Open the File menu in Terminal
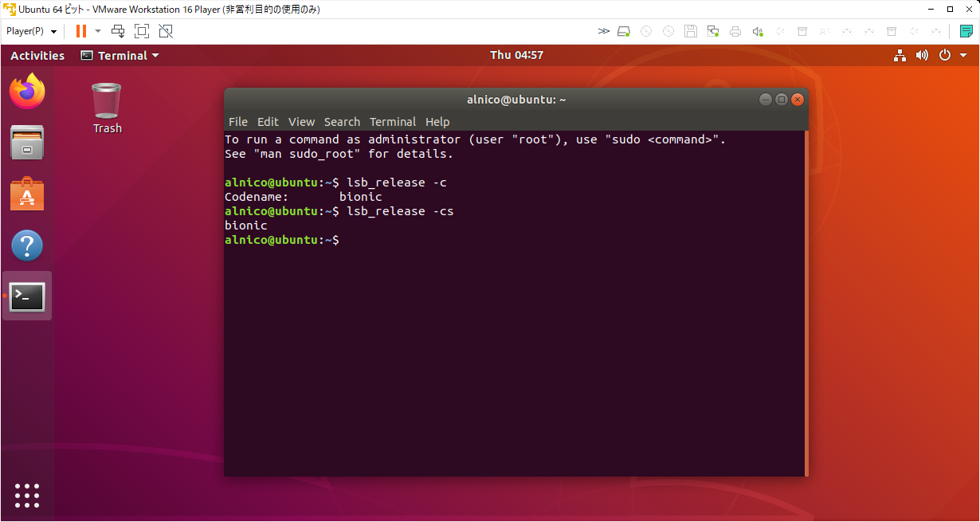 point(237,122)
